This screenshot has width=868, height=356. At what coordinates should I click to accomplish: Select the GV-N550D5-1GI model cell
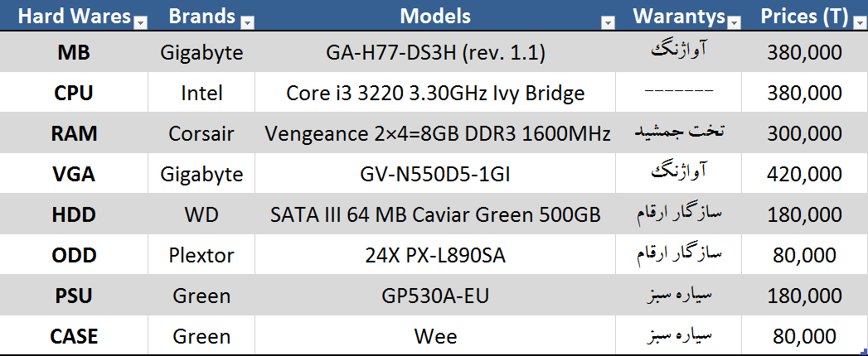click(435, 174)
